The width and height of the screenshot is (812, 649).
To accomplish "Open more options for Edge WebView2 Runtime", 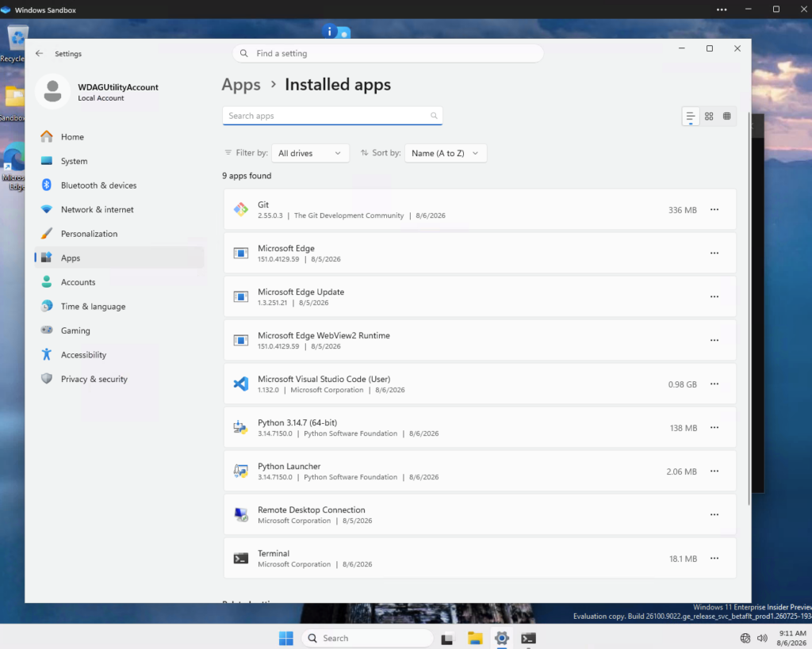I will [714, 340].
